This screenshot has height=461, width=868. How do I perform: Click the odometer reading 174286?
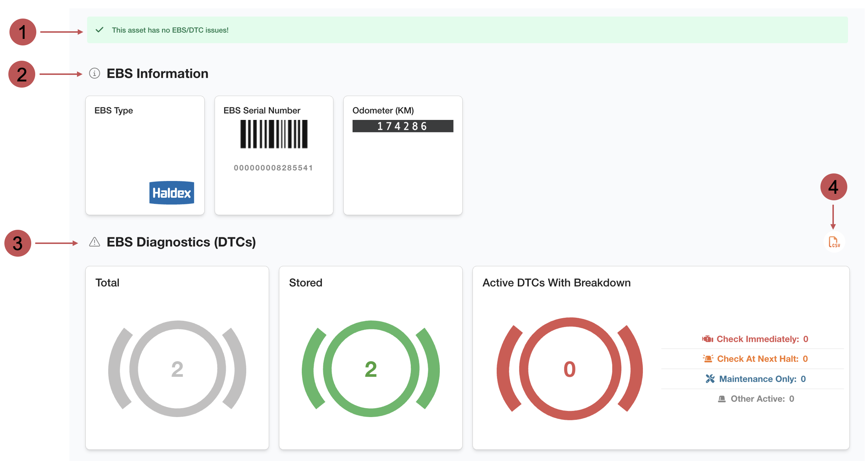tap(402, 126)
